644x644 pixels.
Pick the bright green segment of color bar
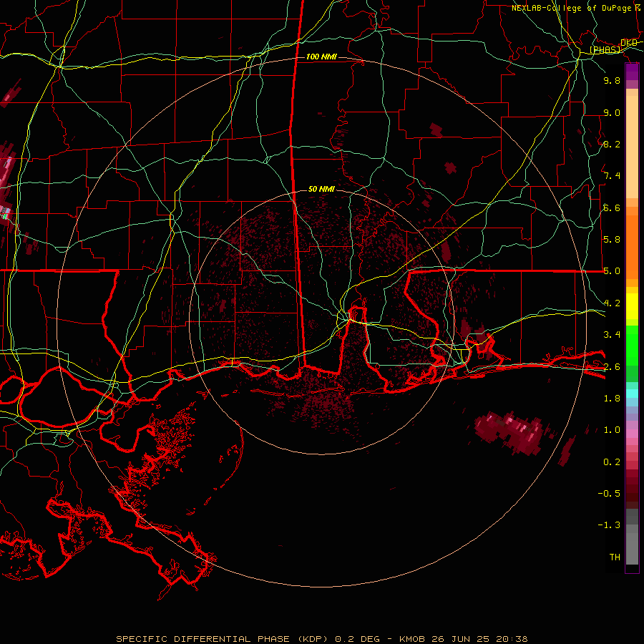pos(632,345)
